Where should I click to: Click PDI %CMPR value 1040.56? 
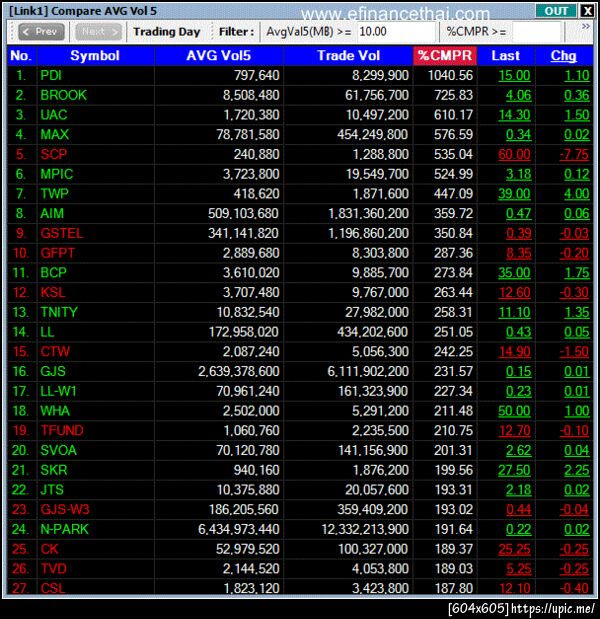click(x=450, y=75)
